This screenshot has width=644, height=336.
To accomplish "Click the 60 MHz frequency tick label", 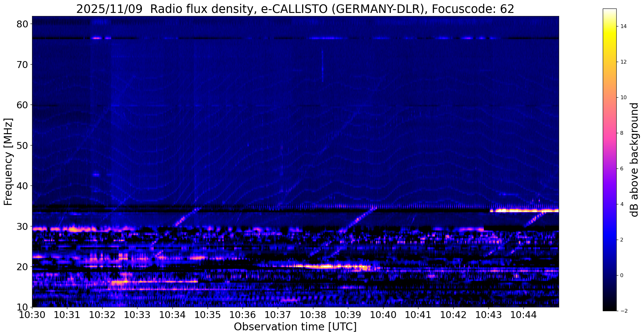I will tap(23, 105).
